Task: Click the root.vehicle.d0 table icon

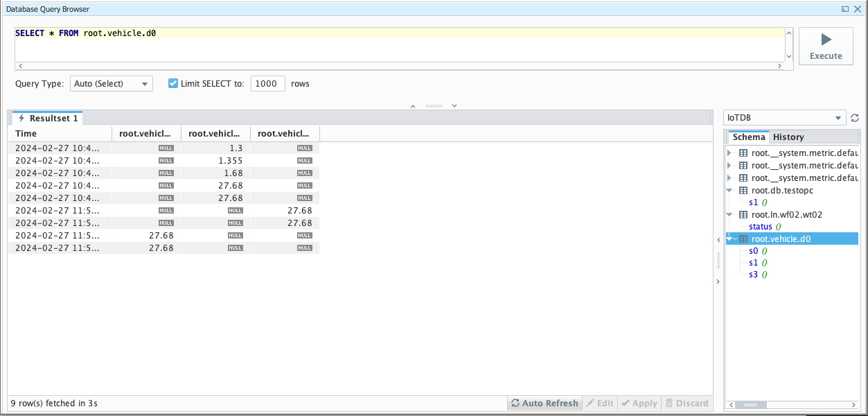Action: [743, 239]
